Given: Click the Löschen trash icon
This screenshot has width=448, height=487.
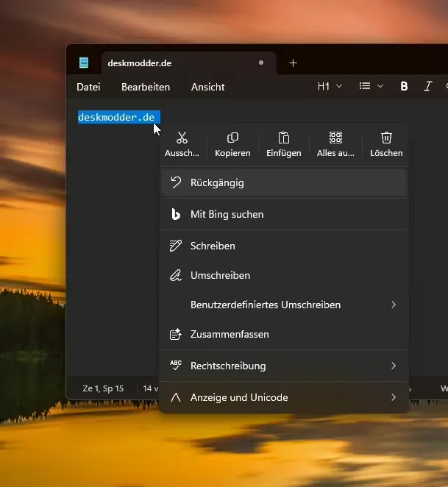Looking at the screenshot, I should pyautogui.click(x=386, y=138).
